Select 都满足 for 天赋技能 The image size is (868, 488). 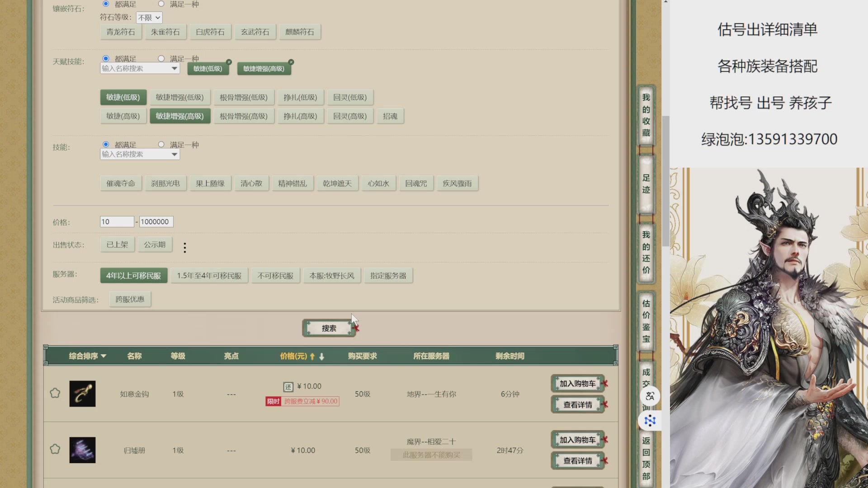point(106,59)
